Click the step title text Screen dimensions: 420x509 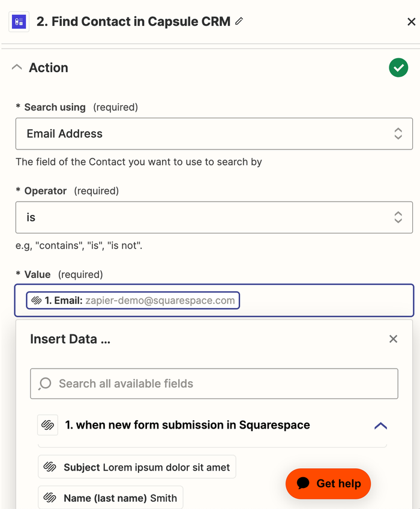click(x=133, y=22)
